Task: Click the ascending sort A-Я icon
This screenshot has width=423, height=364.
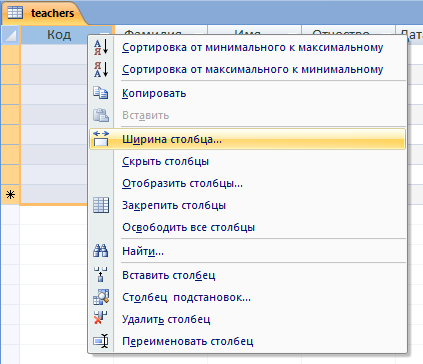Action: (101, 47)
